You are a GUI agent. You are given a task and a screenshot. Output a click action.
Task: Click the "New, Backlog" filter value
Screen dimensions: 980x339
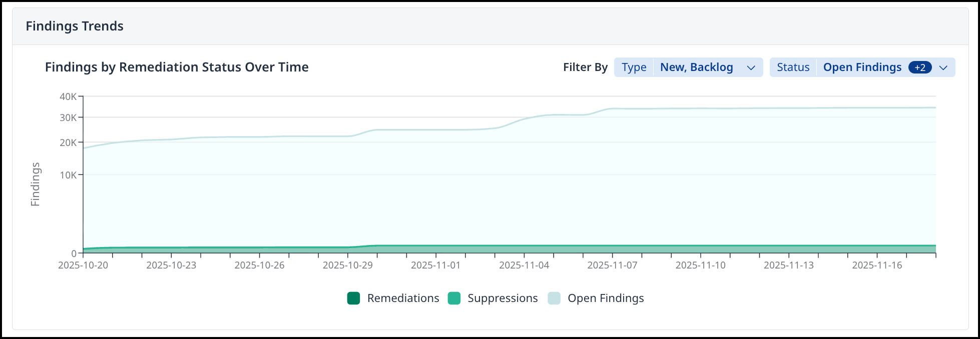(696, 67)
